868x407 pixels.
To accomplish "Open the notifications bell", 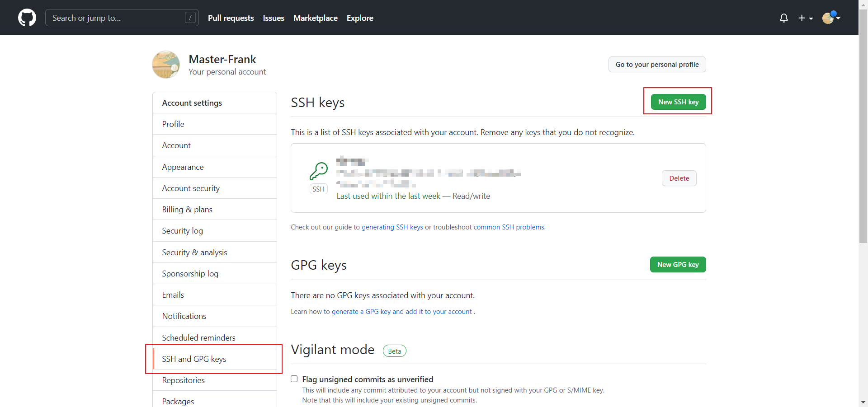I will 784,18.
